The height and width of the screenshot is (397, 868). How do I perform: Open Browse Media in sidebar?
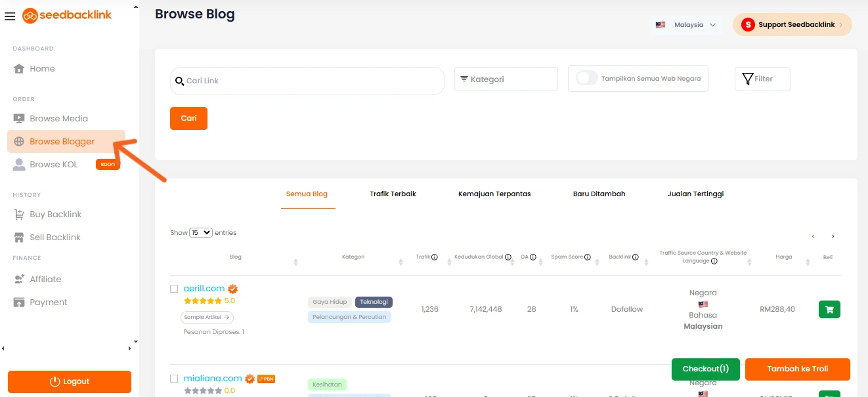(58, 119)
